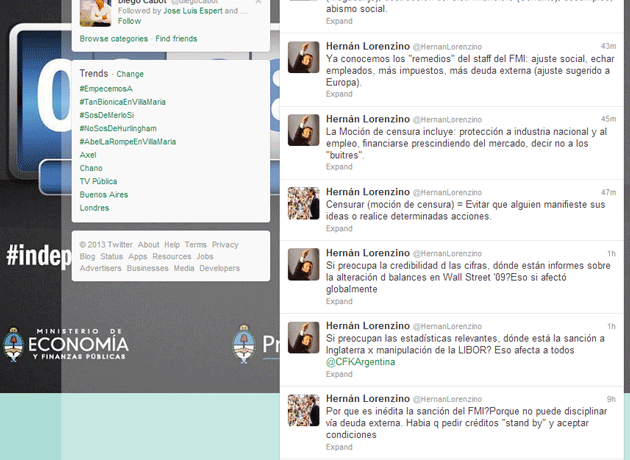Screen dimensions: 630x460
Task: Click the avatar on the 43m tweet
Action: pos(303,57)
